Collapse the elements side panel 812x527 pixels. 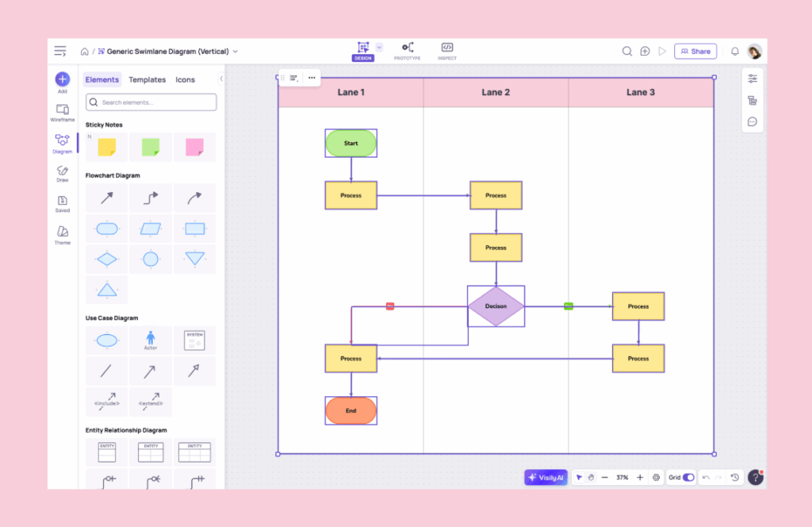(x=221, y=79)
